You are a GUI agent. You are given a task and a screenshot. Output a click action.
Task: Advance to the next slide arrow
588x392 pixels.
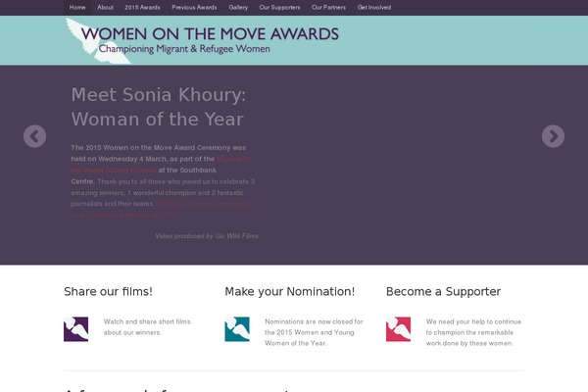tap(553, 136)
